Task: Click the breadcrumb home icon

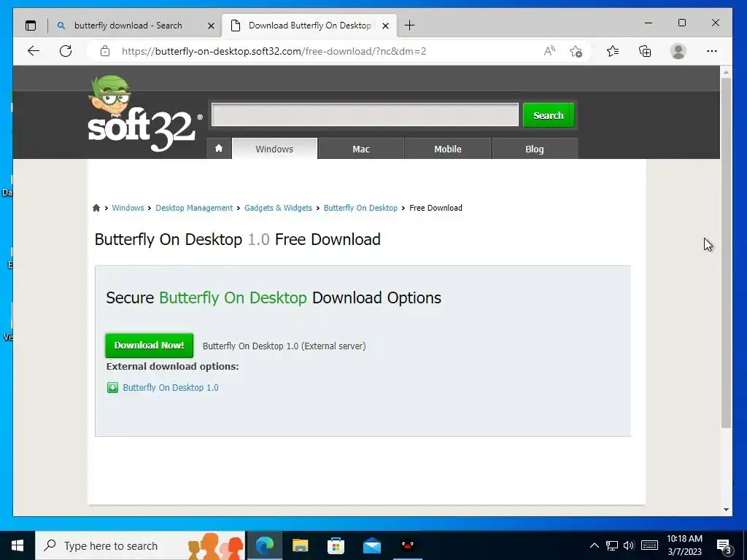Action: (96, 208)
